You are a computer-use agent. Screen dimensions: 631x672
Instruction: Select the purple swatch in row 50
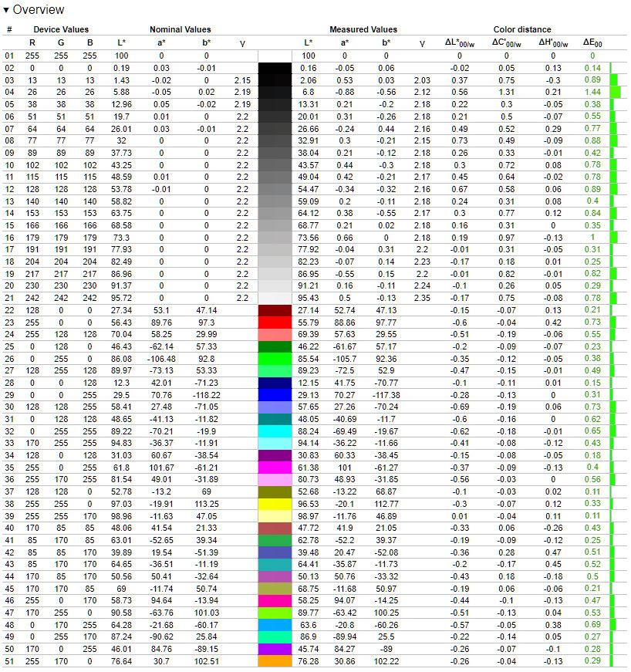tap(275, 649)
